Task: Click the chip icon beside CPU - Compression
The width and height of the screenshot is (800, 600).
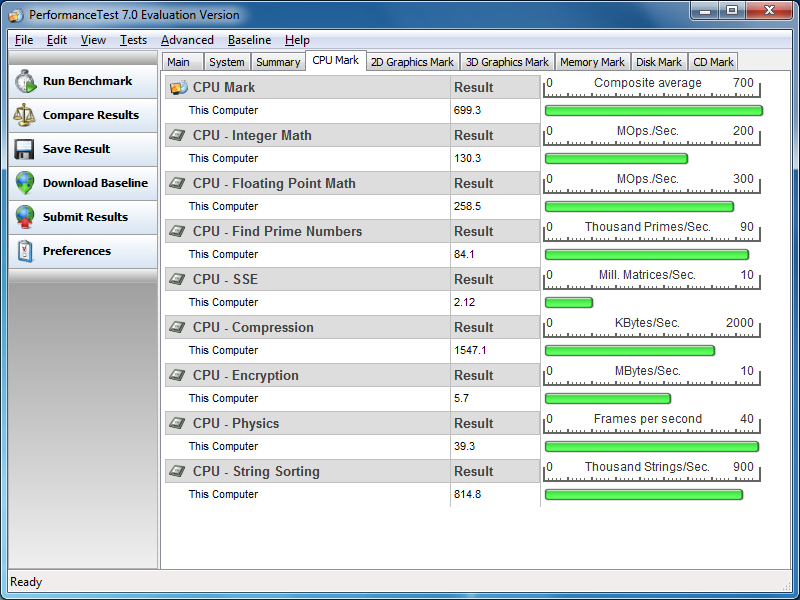Action: coord(177,327)
